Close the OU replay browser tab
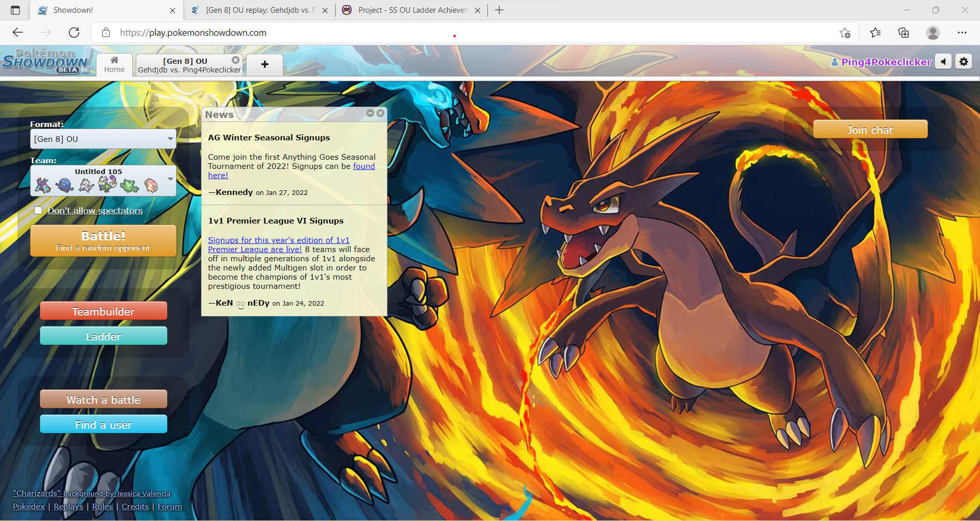The image size is (980, 521). click(x=325, y=10)
